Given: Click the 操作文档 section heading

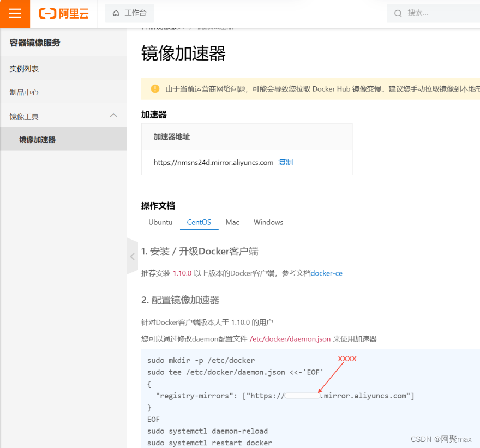Looking at the screenshot, I should click(x=158, y=206).
